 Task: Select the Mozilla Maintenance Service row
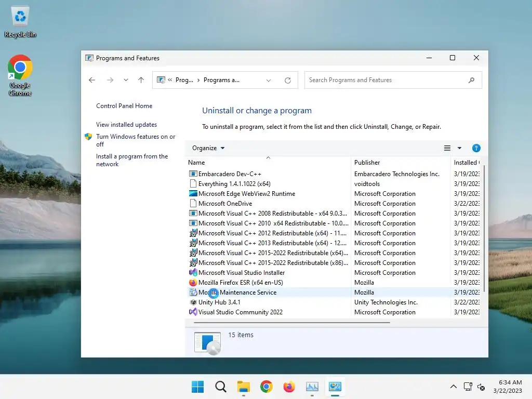pos(334,292)
